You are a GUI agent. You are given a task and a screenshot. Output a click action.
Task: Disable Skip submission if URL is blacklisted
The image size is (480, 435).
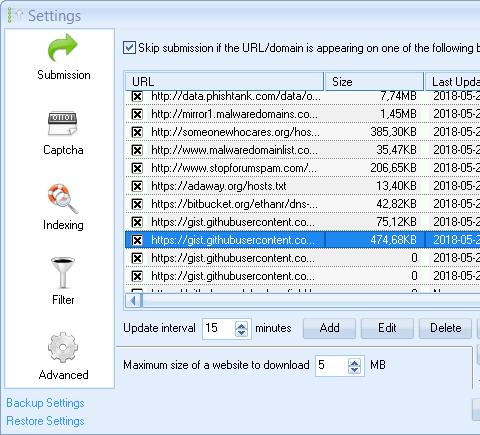click(129, 48)
